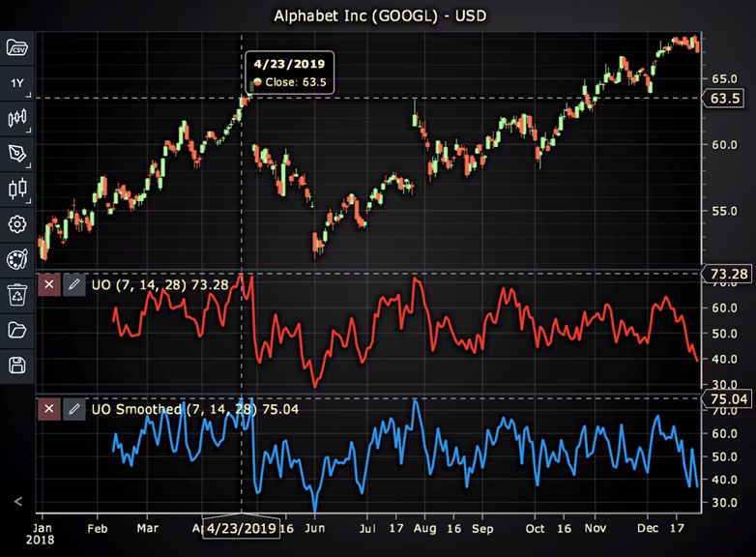Click the 73.28 UO value label
Screen dimensions: 756x557
pyautogui.click(x=729, y=274)
